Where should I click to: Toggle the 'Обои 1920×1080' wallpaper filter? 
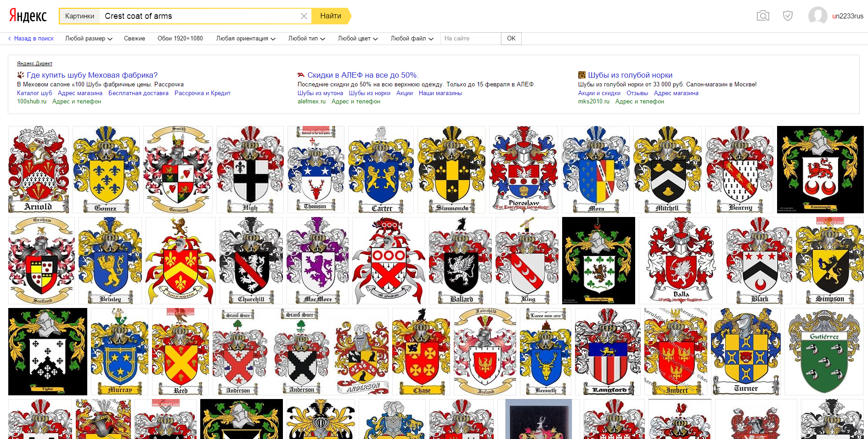point(180,39)
